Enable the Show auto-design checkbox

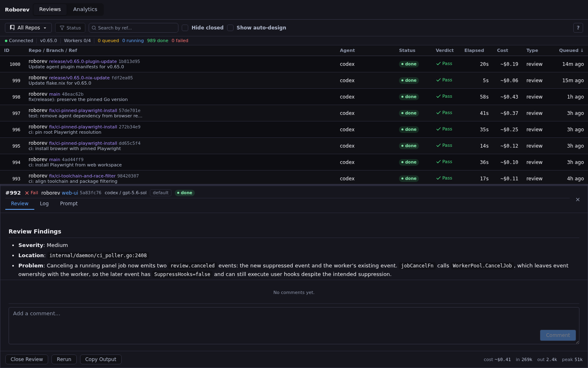point(230,28)
